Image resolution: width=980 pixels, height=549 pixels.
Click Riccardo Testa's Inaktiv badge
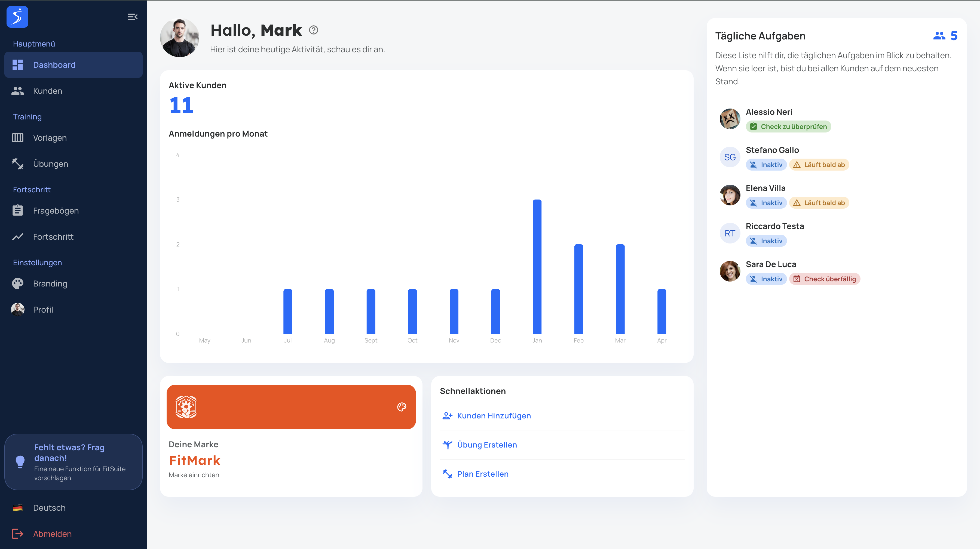(766, 241)
